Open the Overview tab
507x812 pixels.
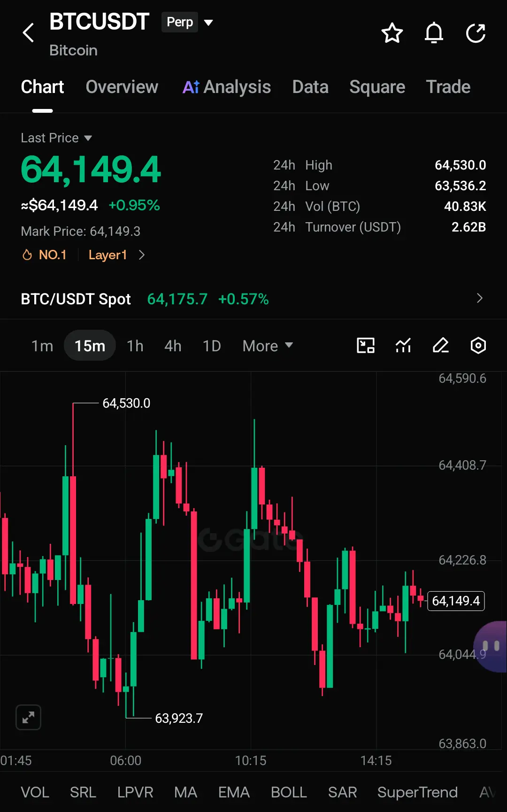click(x=122, y=87)
